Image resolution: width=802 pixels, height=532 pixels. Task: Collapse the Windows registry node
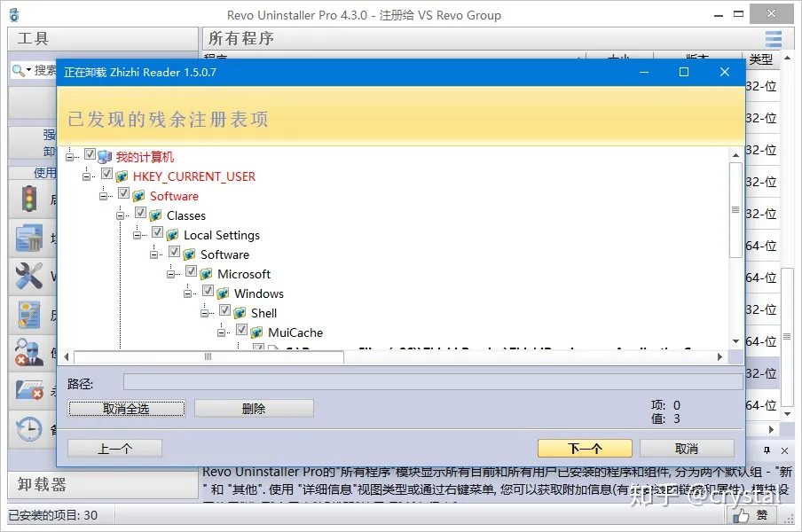(x=189, y=293)
